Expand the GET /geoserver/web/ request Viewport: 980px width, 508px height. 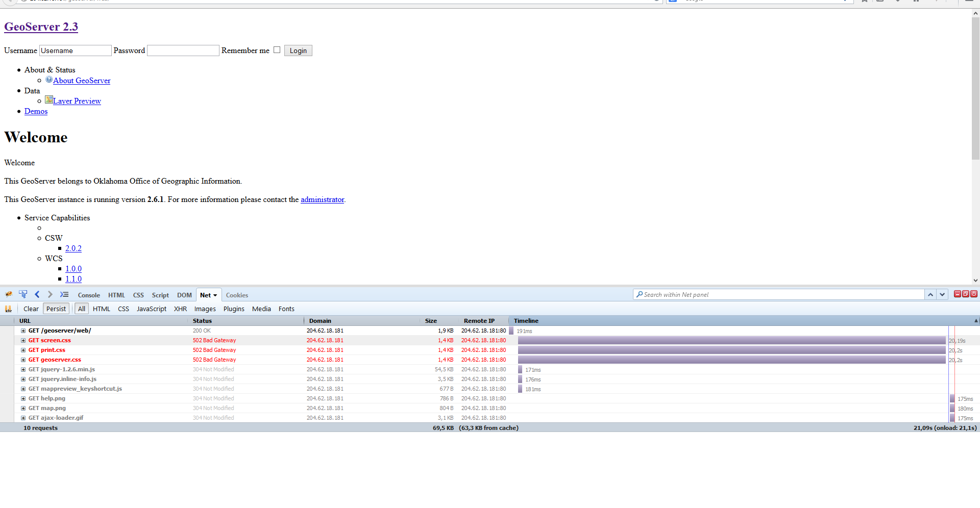23,331
